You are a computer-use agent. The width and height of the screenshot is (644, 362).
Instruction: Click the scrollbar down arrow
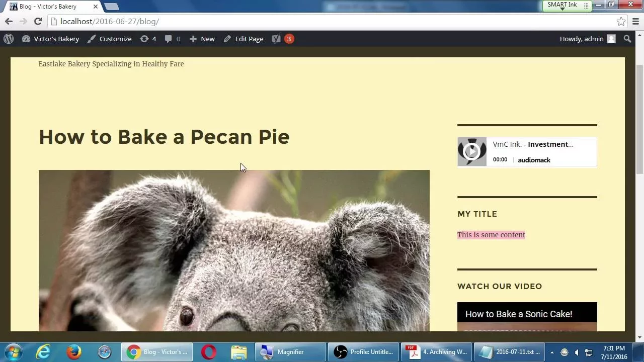point(640,338)
